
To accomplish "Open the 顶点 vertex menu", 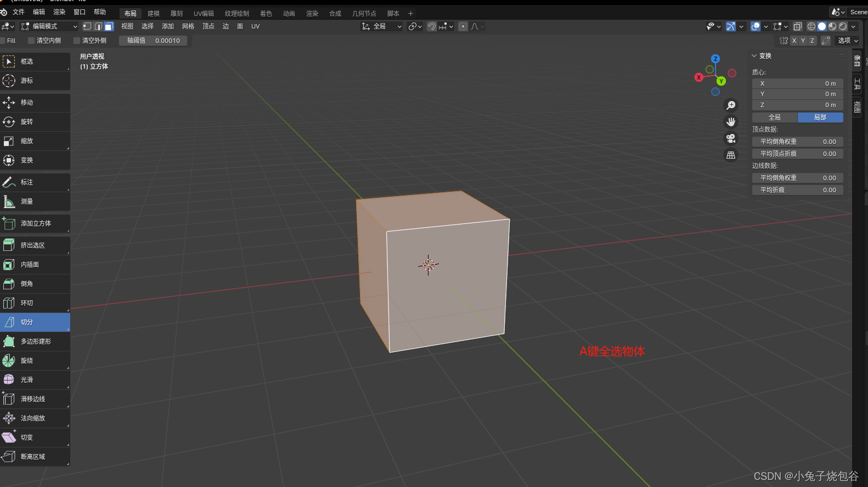I will [x=208, y=26].
